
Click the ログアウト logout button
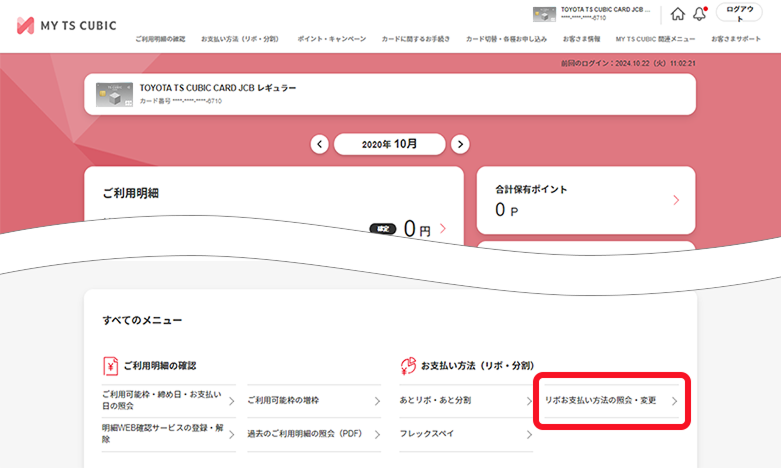pyautogui.click(x=739, y=13)
